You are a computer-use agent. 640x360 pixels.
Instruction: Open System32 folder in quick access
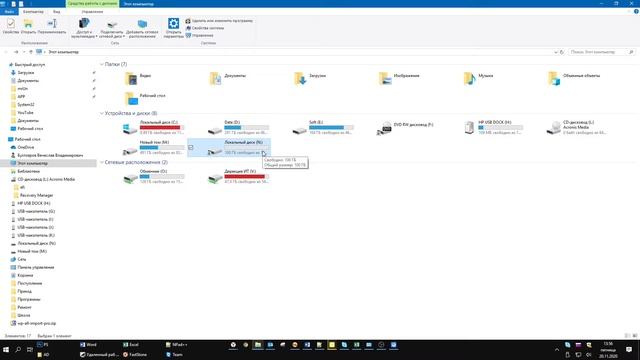[26, 104]
